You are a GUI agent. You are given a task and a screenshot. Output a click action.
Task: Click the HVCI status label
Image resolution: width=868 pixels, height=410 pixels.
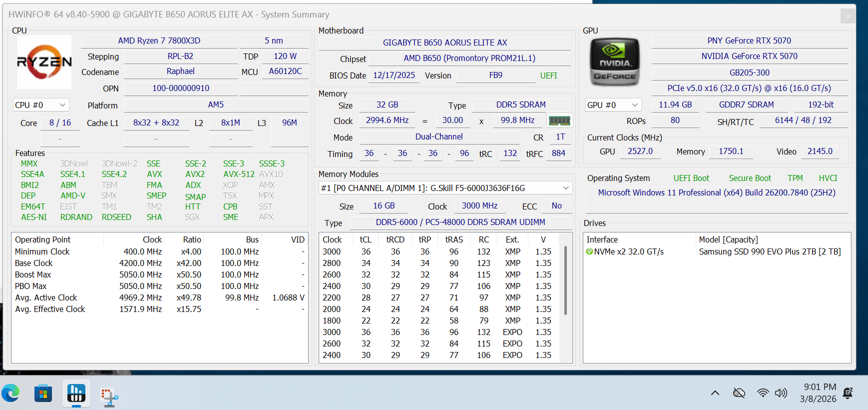tap(828, 178)
